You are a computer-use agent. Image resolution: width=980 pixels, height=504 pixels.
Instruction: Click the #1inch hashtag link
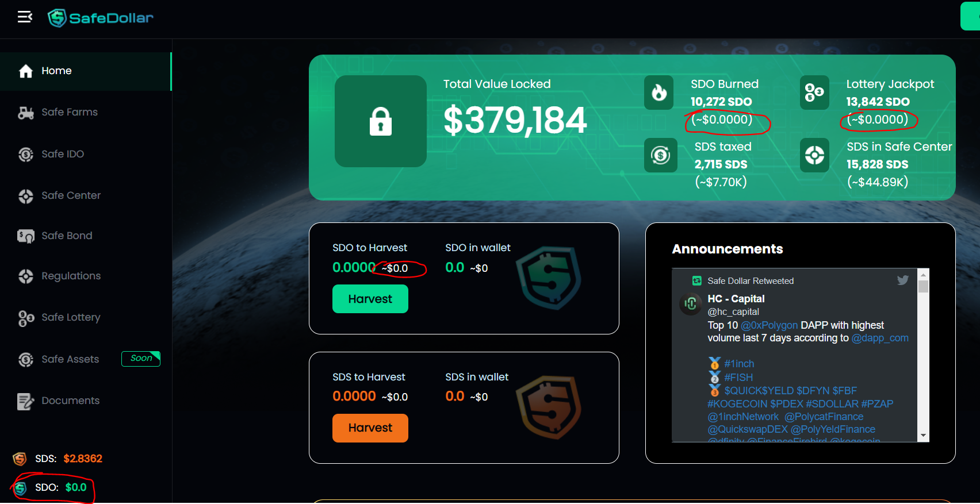(739, 364)
